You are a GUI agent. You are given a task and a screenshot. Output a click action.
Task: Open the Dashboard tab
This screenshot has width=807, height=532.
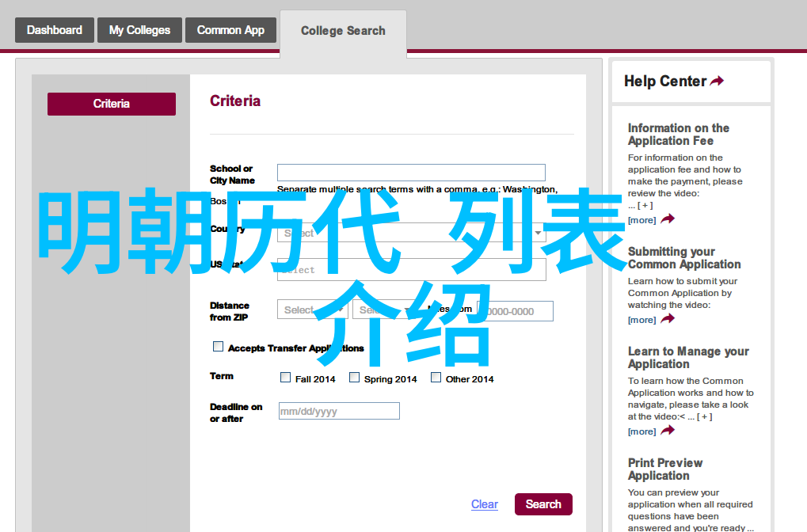(x=55, y=30)
